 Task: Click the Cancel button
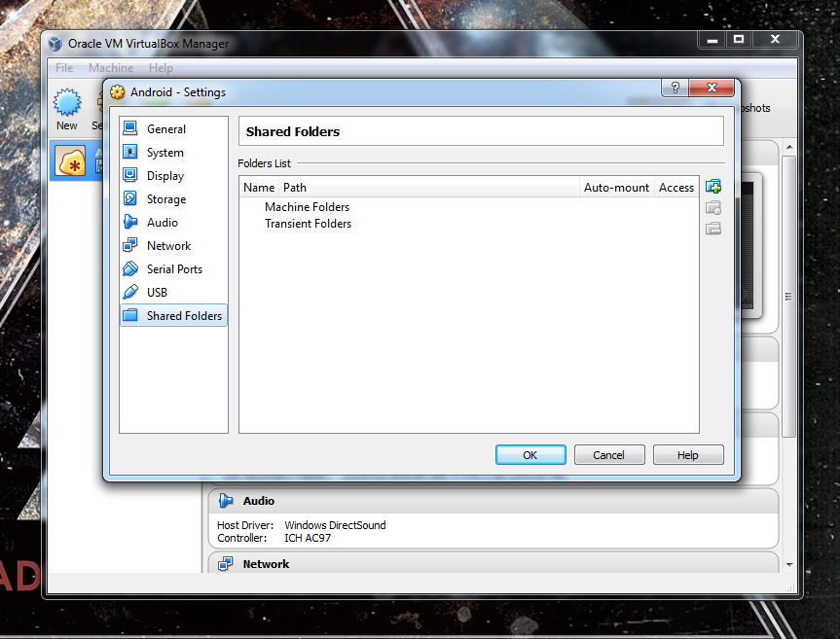(609, 455)
